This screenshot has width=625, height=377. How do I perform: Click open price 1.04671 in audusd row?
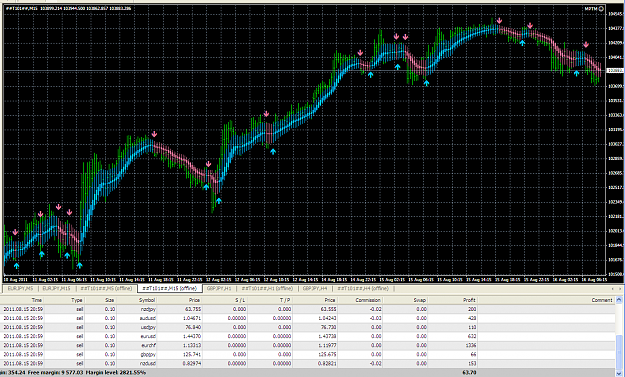tap(191, 318)
